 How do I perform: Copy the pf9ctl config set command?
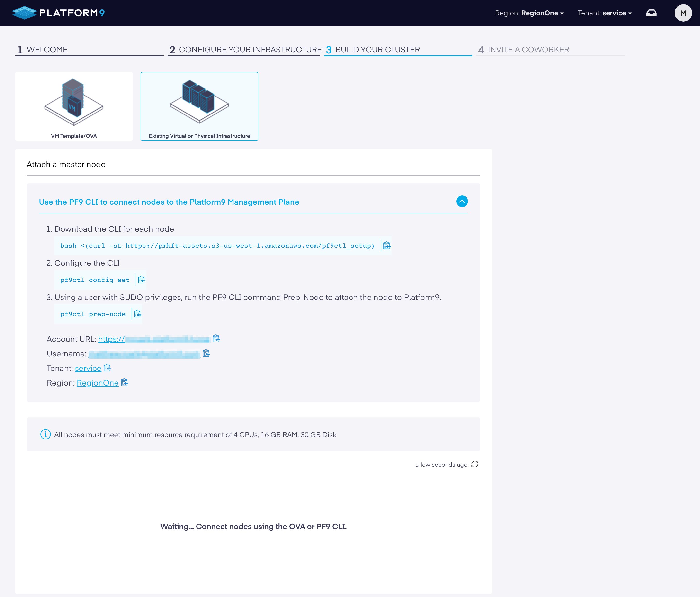click(x=142, y=280)
